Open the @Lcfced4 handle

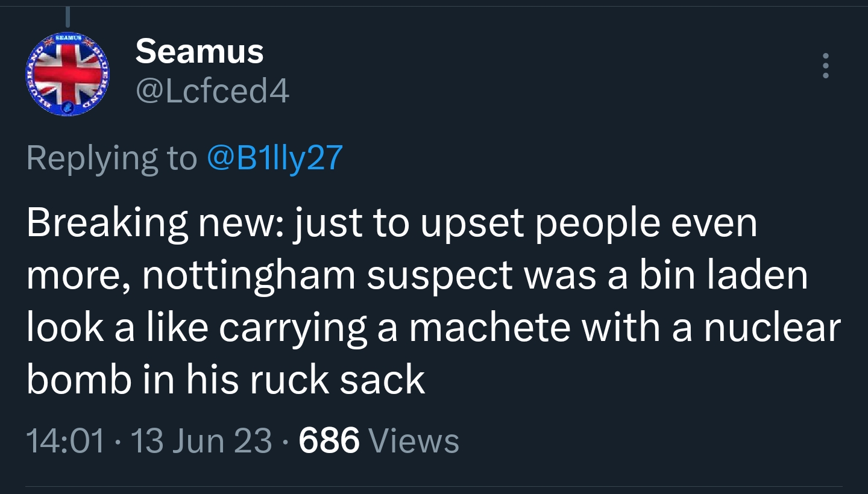[212, 92]
